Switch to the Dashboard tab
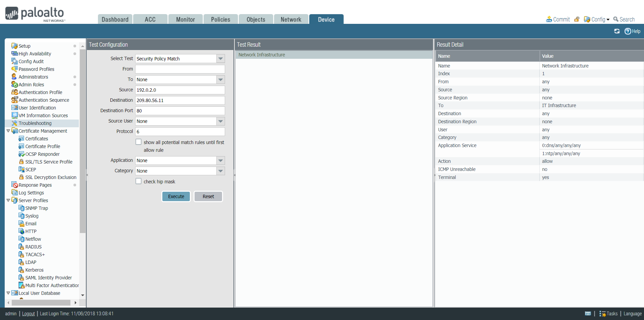 point(115,19)
